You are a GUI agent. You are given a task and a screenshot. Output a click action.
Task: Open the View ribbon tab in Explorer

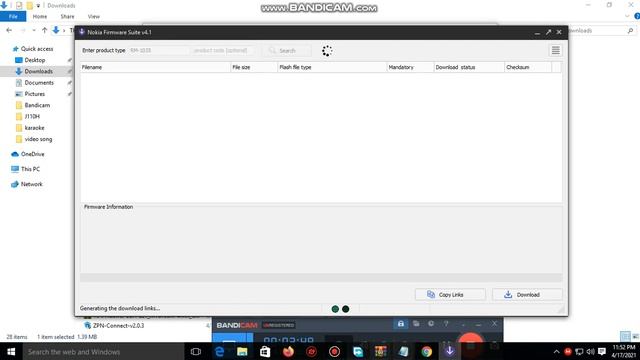click(93, 16)
